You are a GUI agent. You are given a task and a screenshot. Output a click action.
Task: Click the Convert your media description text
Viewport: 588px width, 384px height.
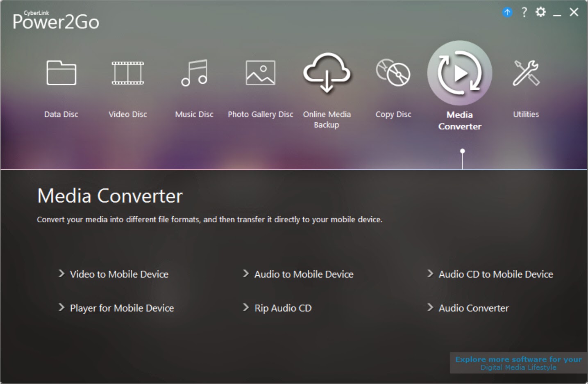tap(209, 219)
